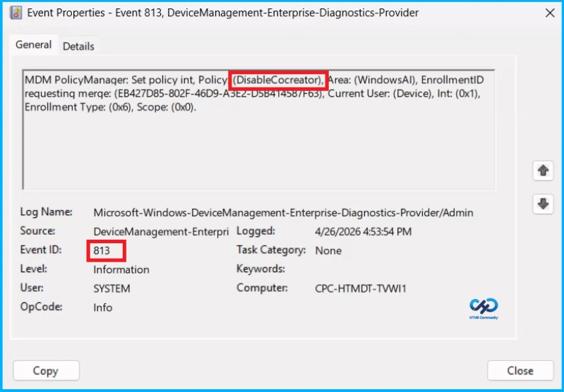564x392 pixels.
Task: Click the Current User: (Device) text
Action: pyautogui.click(x=380, y=94)
